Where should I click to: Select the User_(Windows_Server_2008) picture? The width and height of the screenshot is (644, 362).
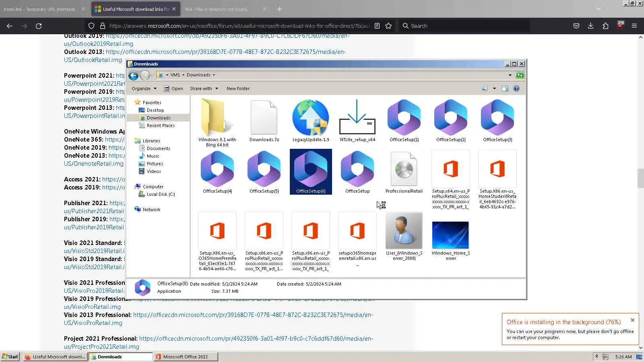[x=404, y=237]
